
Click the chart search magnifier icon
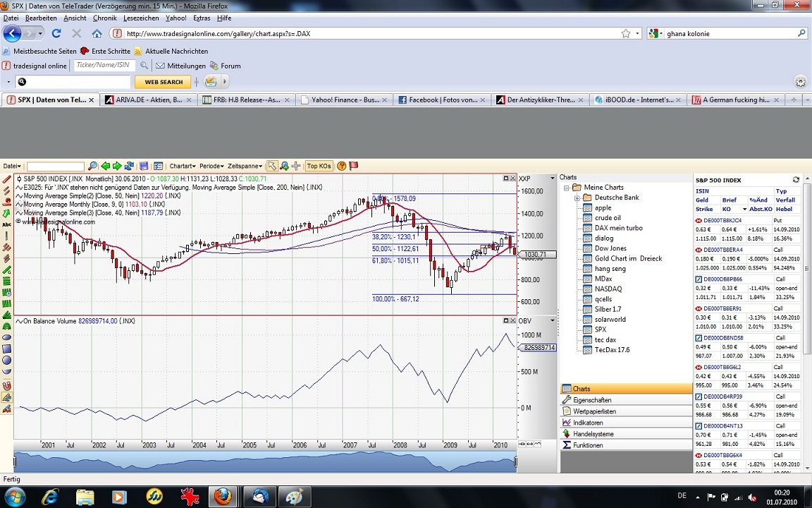pos(92,166)
